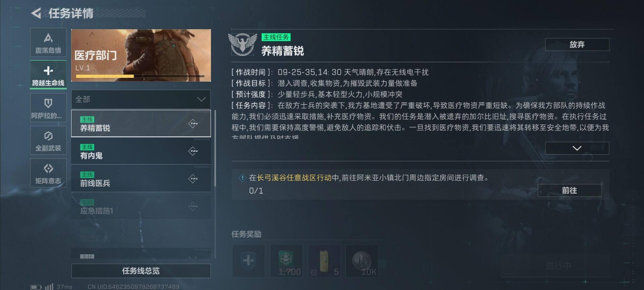644x290 pixels.
Task: Go back using the arrow beside 任务详情
Action: (x=36, y=13)
